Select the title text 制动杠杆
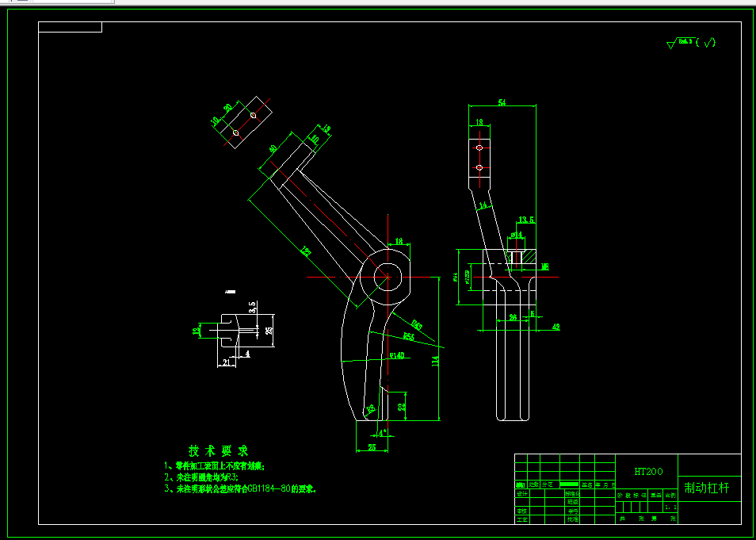Image resolution: width=756 pixels, height=540 pixels. click(x=706, y=488)
